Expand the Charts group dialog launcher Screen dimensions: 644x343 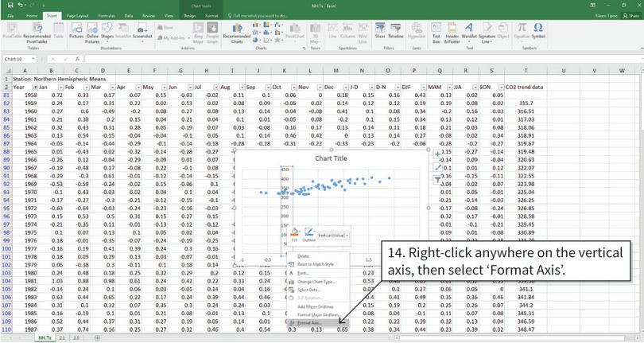pos(305,48)
